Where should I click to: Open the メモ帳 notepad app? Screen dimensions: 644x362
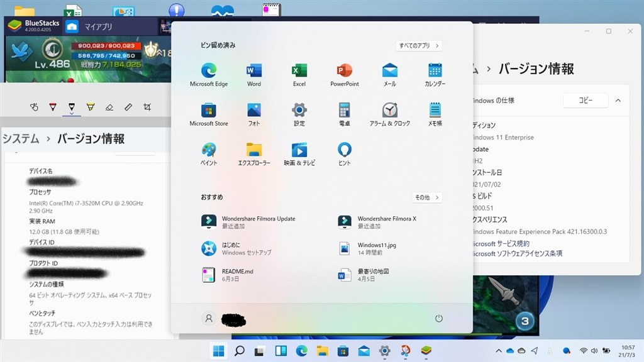point(435,114)
